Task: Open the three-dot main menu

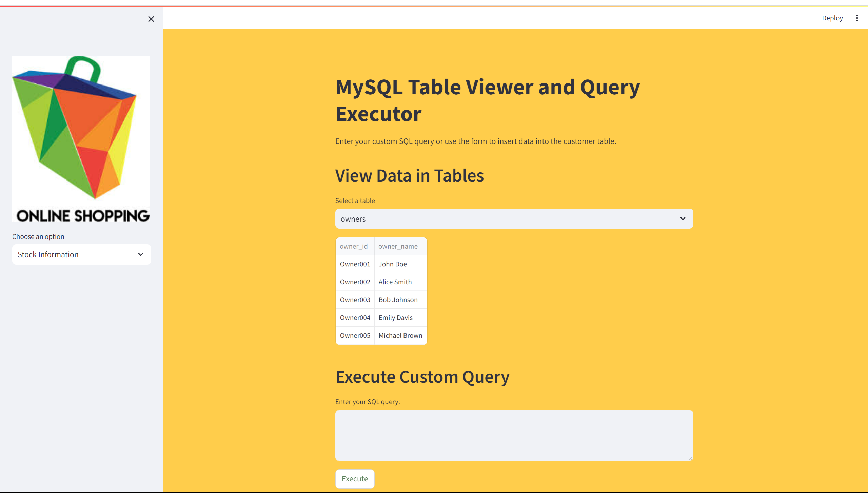Action: [x=857, y=18]
